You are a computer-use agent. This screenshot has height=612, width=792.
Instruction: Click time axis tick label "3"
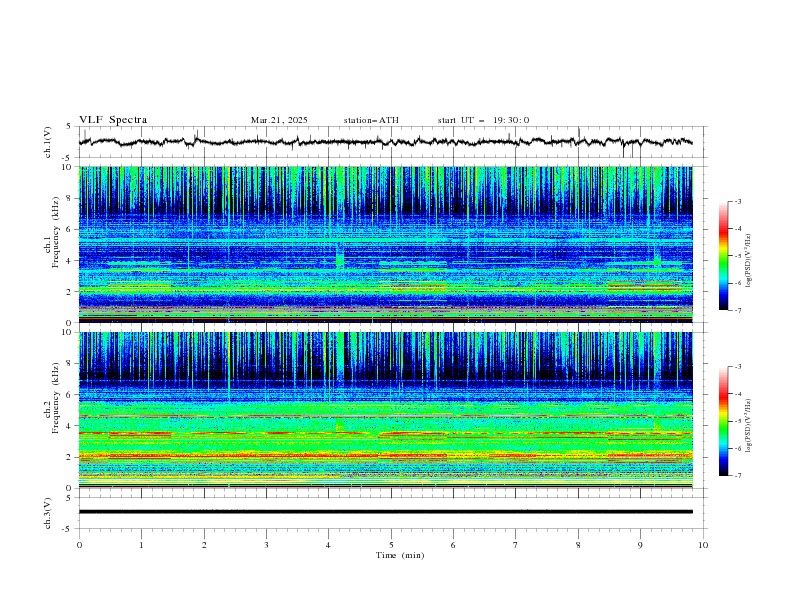[266, 545]
